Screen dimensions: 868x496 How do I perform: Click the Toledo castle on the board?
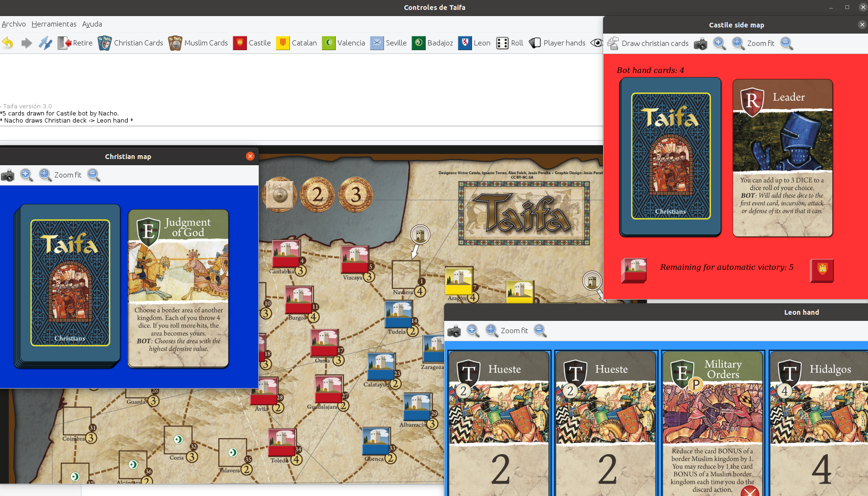282,443
